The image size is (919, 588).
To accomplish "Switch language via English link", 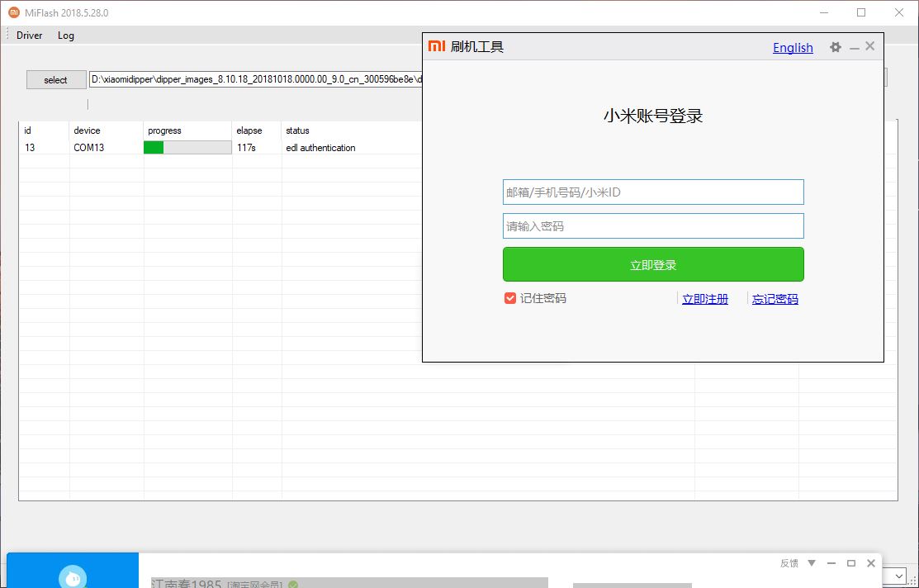I will coord(793,47).
